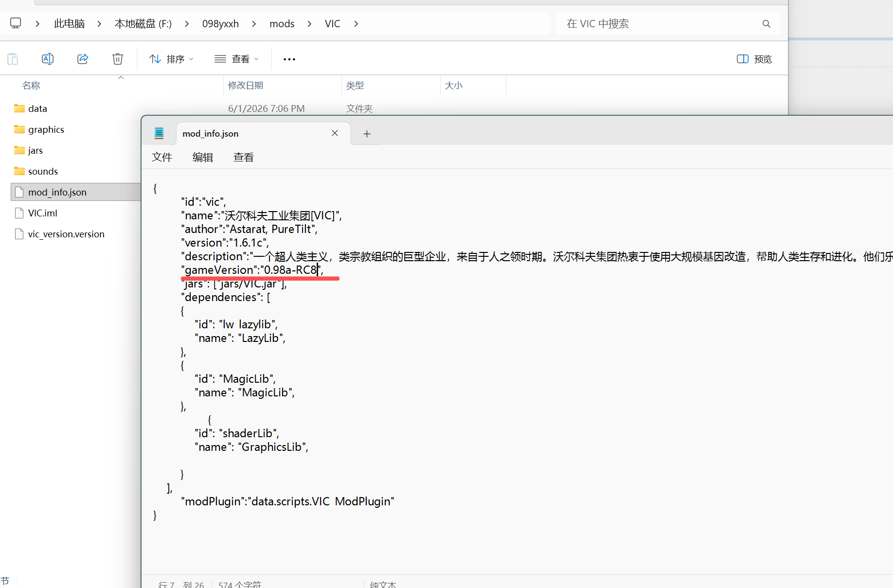This screenshot has width=893, height=588.
Task: Click the "modPlugin" line in Notepad
Action: (287, 501)
